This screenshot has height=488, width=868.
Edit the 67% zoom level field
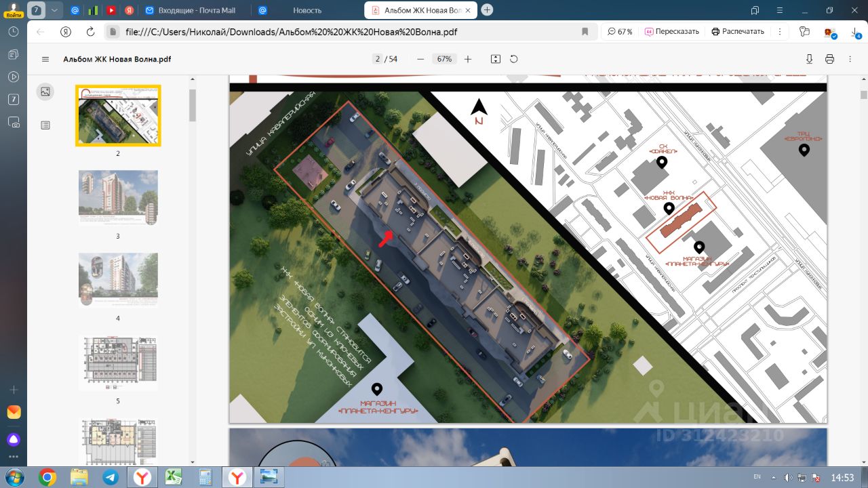coord(444,59)
